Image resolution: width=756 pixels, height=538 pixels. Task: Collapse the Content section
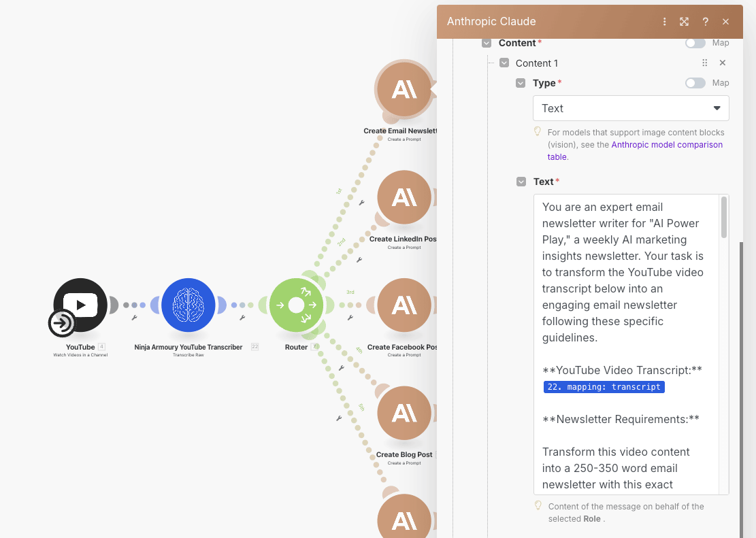point(487,43)
